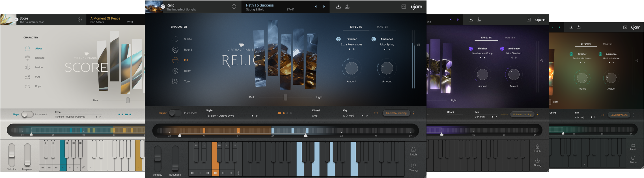The height and width of the screenshot is (178, 644).
Task: Click the Dark/Light slider handle in Relic
Action: pos(285,97)
